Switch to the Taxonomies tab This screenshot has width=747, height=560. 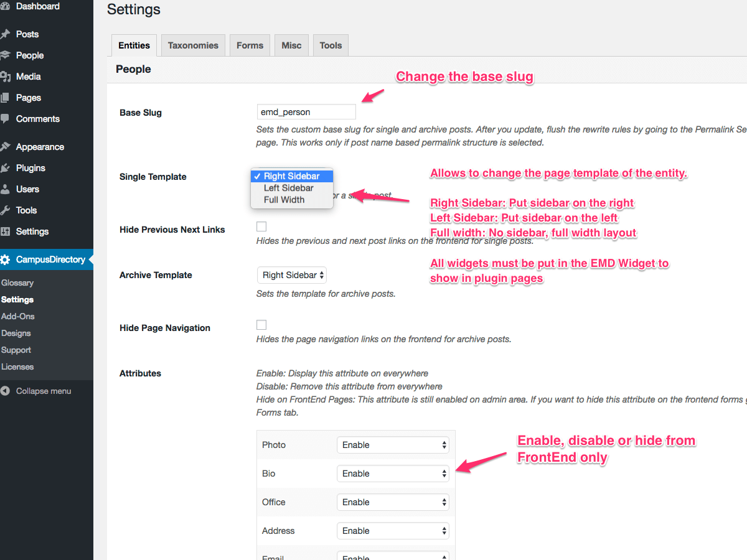coord(193,45)
